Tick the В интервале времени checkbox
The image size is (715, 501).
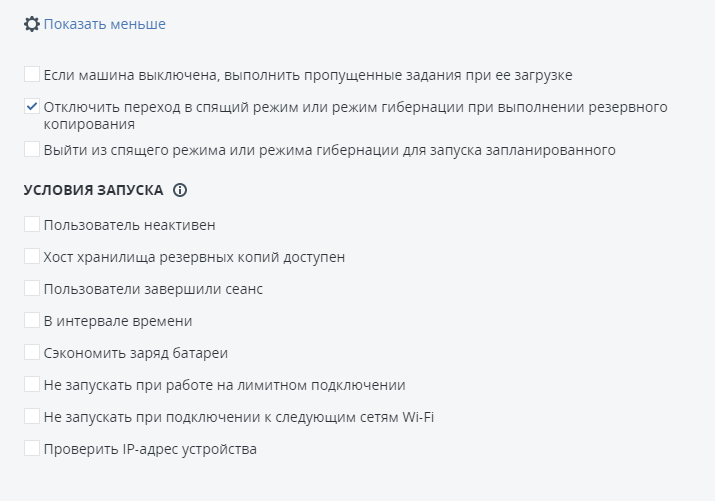click(x=32, y=321)
